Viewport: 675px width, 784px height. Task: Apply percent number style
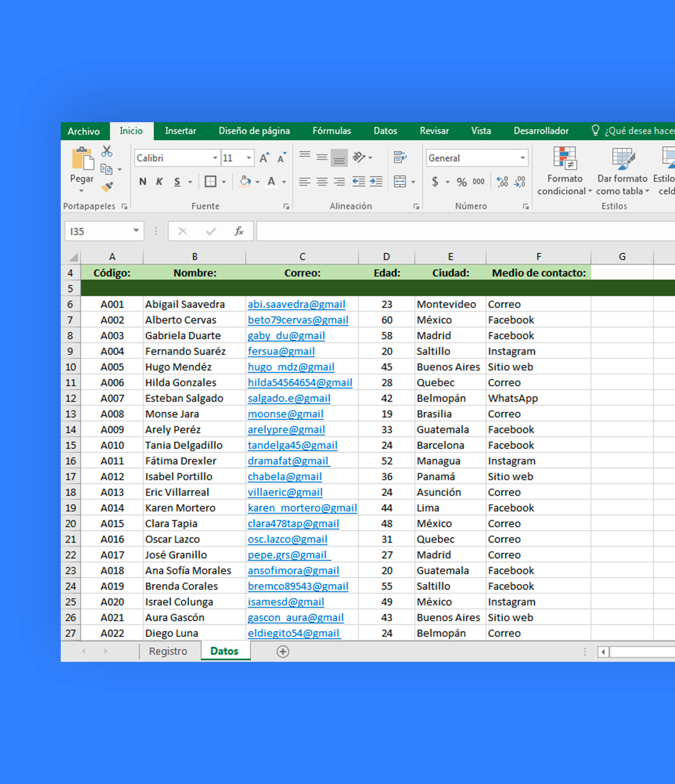click(x=462, y=182)
